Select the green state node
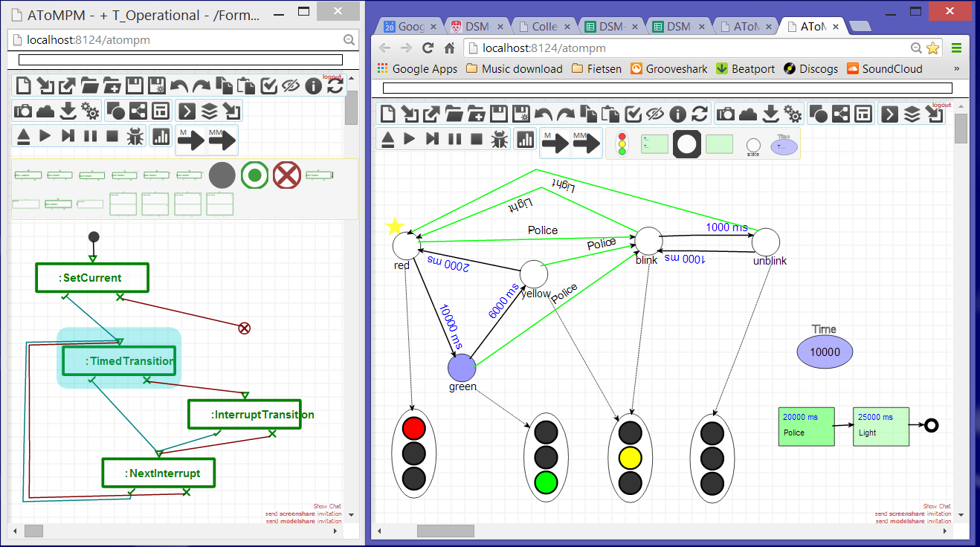Viewport: 980px width, 547px height. coord(462,367)
